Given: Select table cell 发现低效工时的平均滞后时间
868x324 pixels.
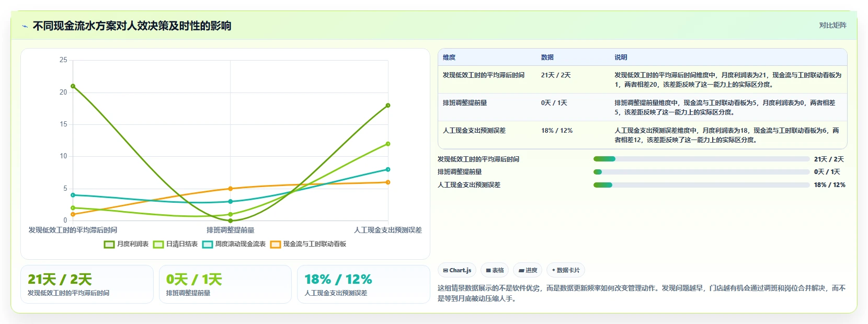Looking at the screenshot, I should [x=484, y=75].
